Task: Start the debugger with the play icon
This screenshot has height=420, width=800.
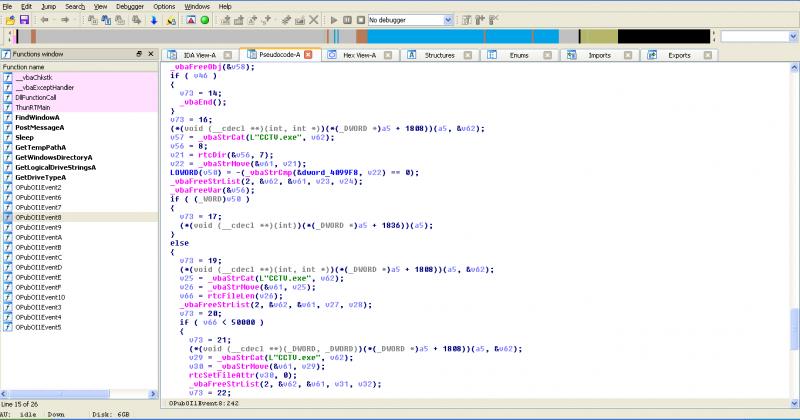Action: (334, 20)
